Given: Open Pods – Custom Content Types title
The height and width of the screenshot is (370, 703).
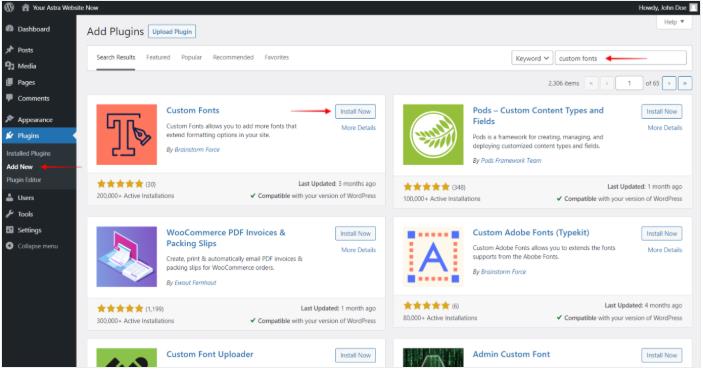Looking at the screenshot, I should coord(538,116).
